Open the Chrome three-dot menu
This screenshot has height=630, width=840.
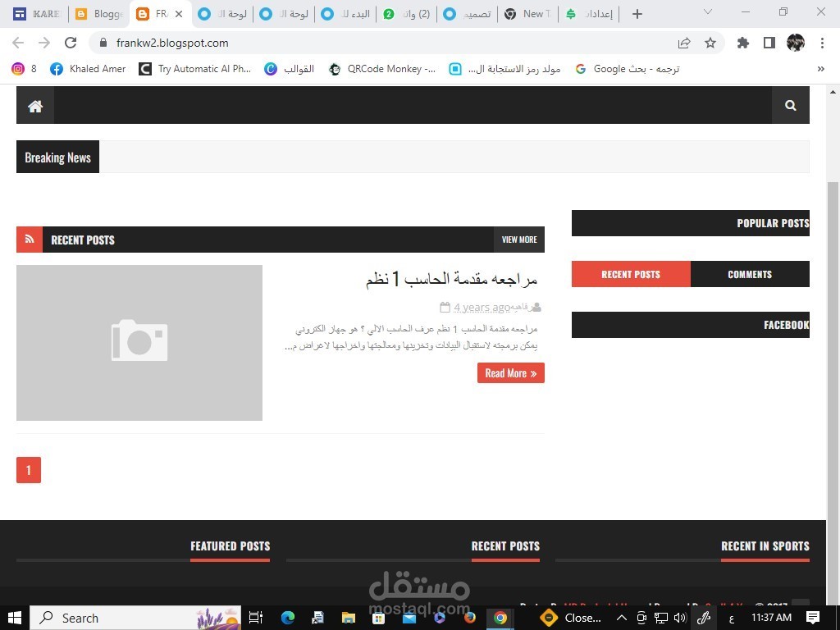coord(822,43)
